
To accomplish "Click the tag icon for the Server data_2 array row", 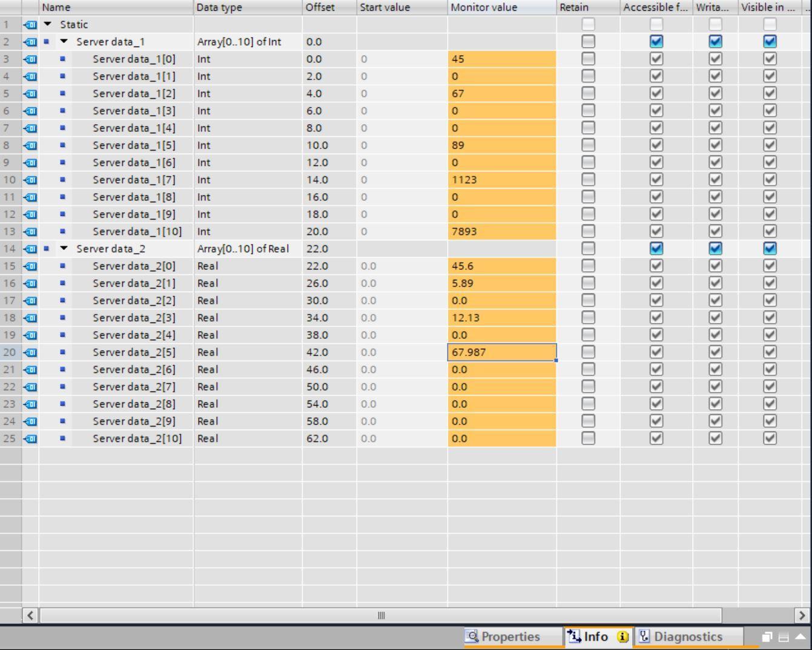I will click(30, 249).
